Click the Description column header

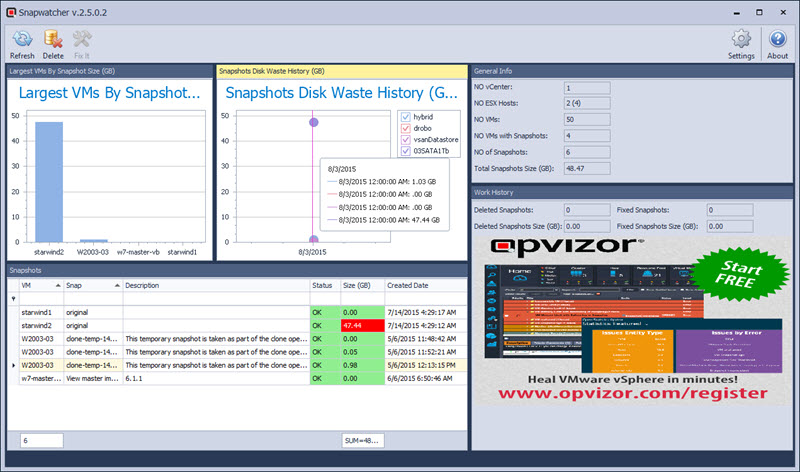216,285
